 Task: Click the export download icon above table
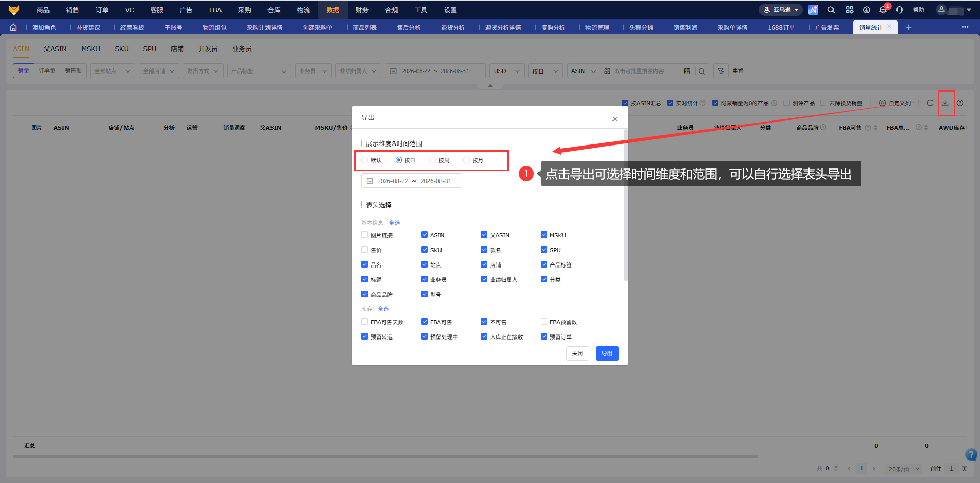[x=945, y=103]
